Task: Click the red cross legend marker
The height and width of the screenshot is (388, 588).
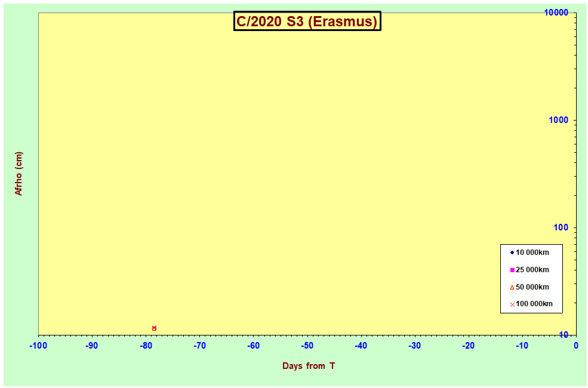Action: [512, 305]
